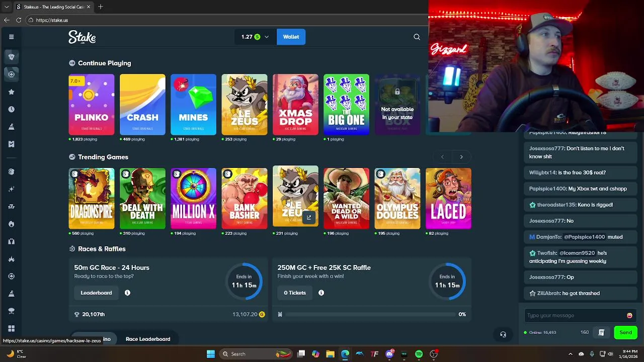Viewport: 644px width, 362px height.
Task: Open the Plinko game thumbnail
Action: [x=92, y=105]
